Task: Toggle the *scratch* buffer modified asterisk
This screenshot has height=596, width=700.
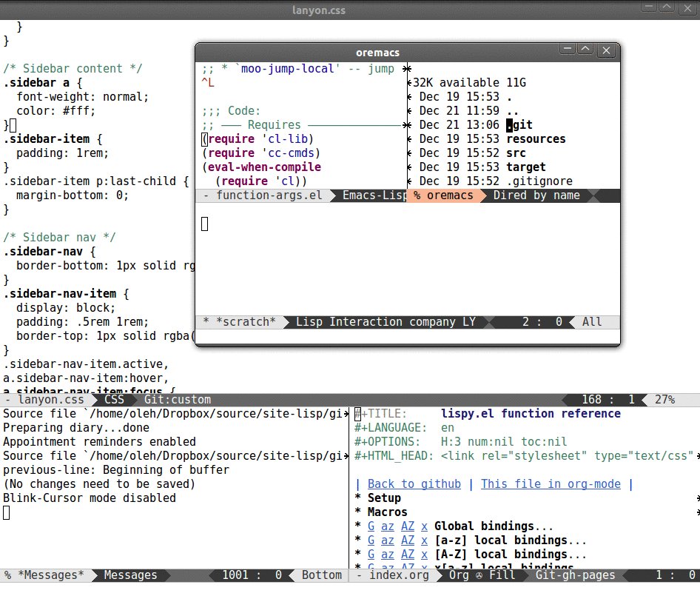Action: [206, 321]
